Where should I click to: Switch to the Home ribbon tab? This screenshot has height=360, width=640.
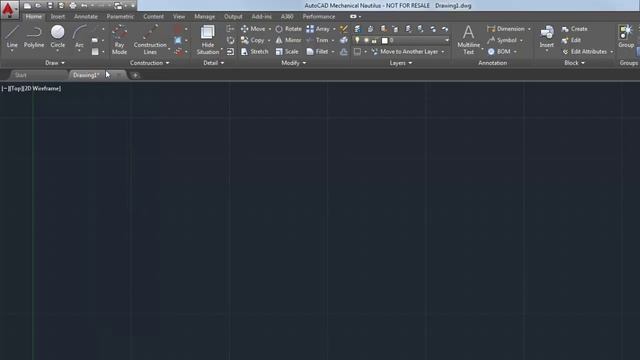[x=33, y=17]
